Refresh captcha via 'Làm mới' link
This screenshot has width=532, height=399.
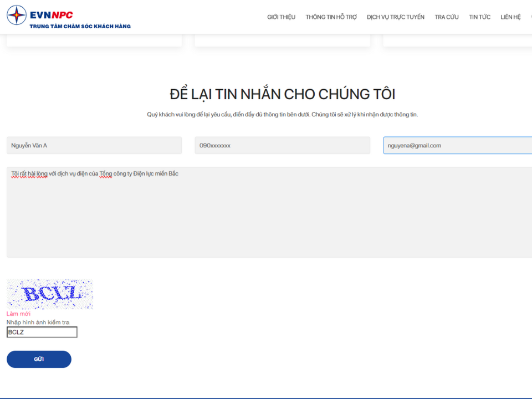coord(18,314)
